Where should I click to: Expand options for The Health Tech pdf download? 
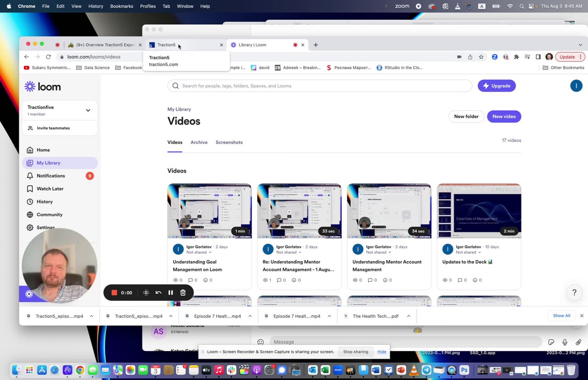tap(408, 316)
